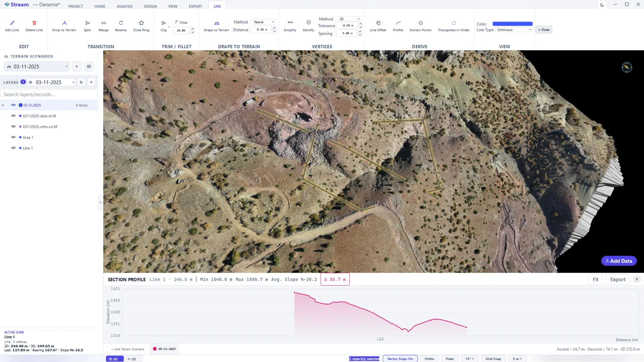Pick the blue line Color swatch
The height and width of the screenshot is (362, 644).
click(512, 24)
